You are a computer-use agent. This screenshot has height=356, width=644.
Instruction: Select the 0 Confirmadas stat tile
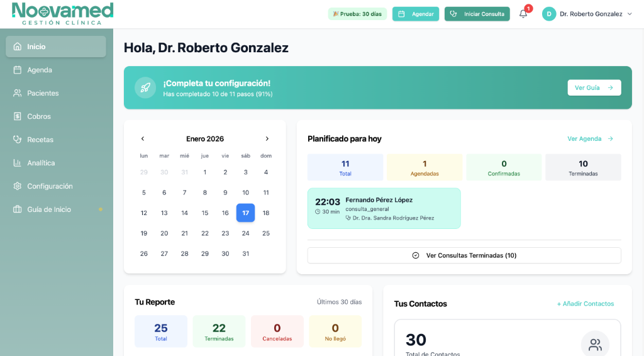[504, 167]
